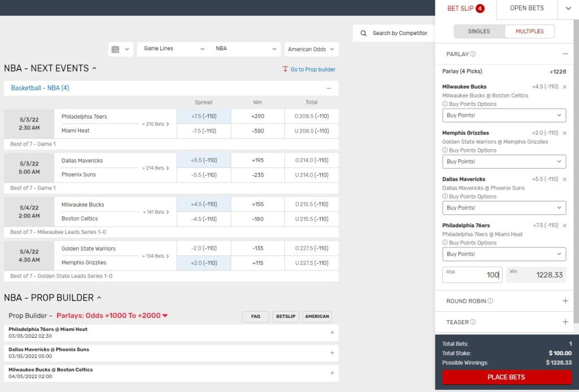This screenshot has width=579, height=392.
Task: Switch to the Open Bets tab
Action: [526, 8]
